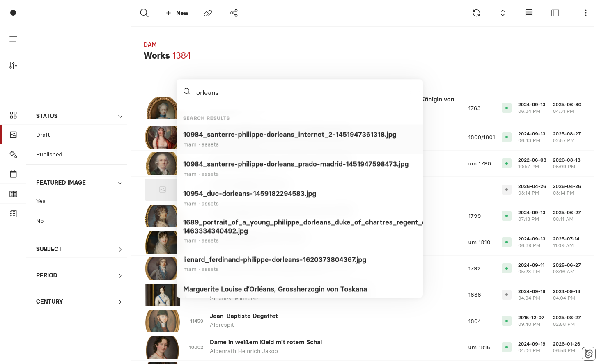The image size is (599, 364).
Task: Open result Marguerite Louise d'Orléans
Action: [x=275, y=289]
